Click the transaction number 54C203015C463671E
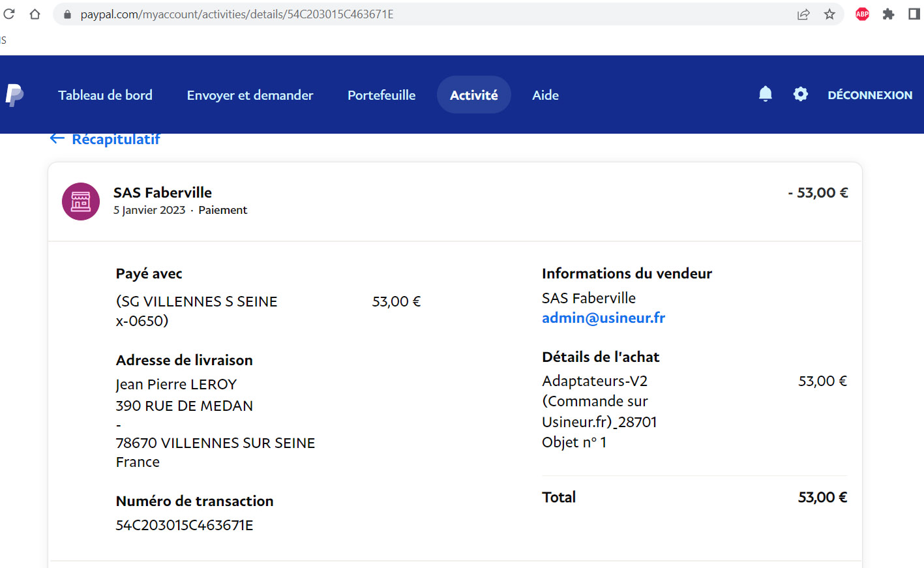The width and height of the screenshot is (924, 568). [185, 525]
